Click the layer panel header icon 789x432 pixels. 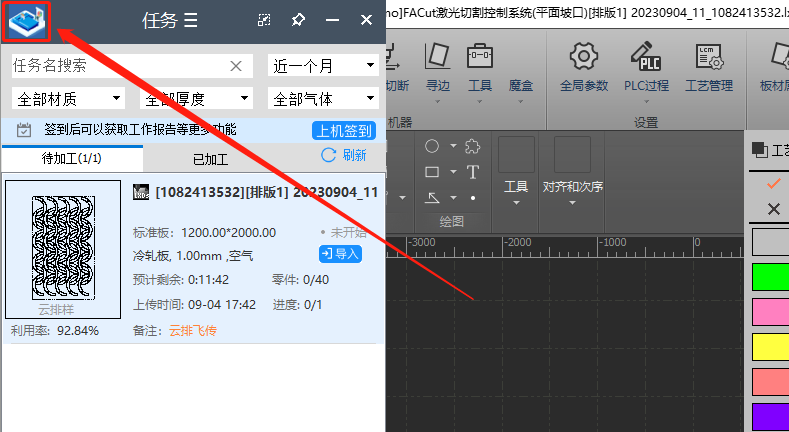[x=759, y=149]
